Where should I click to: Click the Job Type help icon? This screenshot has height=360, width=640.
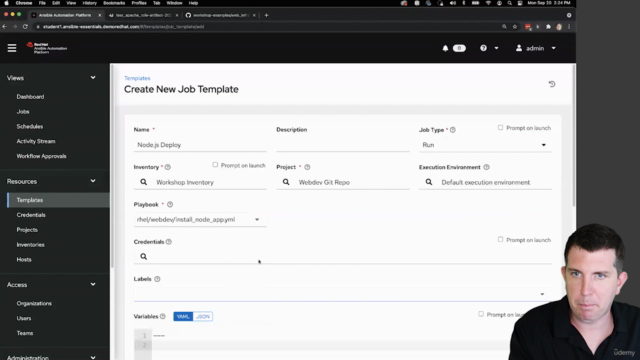pos(453,130)
